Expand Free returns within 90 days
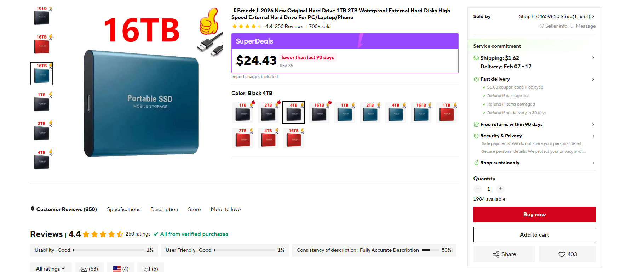 [534, 124]
